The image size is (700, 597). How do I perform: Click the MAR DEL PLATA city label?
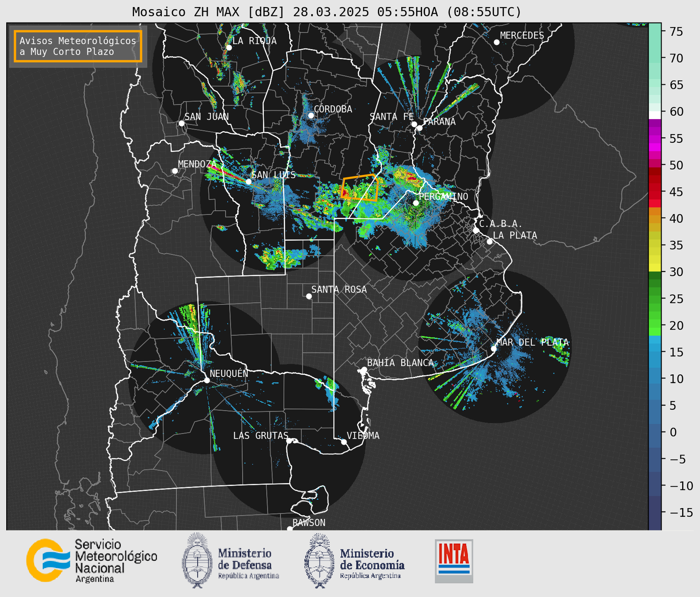[532, 342]
